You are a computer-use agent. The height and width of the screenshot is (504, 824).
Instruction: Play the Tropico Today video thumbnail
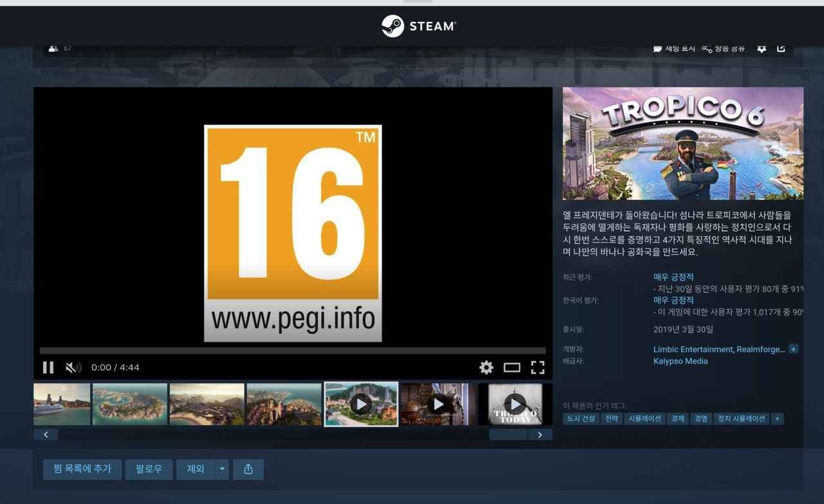(x=515, y=404)
